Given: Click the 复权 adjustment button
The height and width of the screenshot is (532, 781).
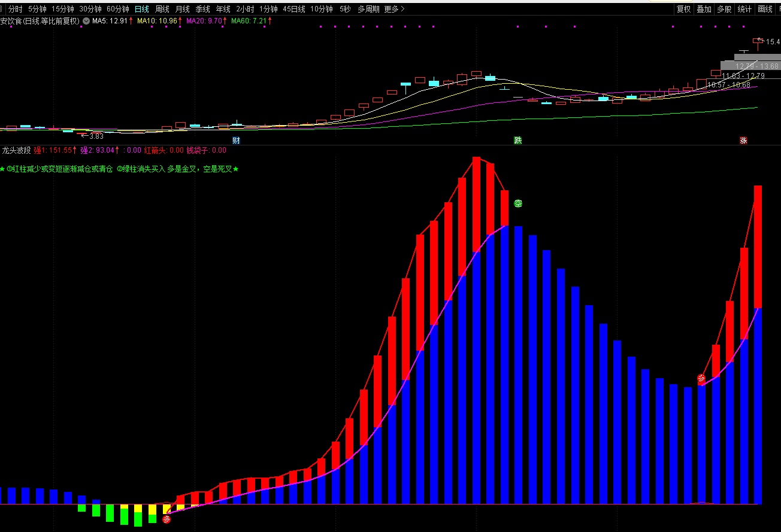Looking at the screenshot, I should [683, 9].
